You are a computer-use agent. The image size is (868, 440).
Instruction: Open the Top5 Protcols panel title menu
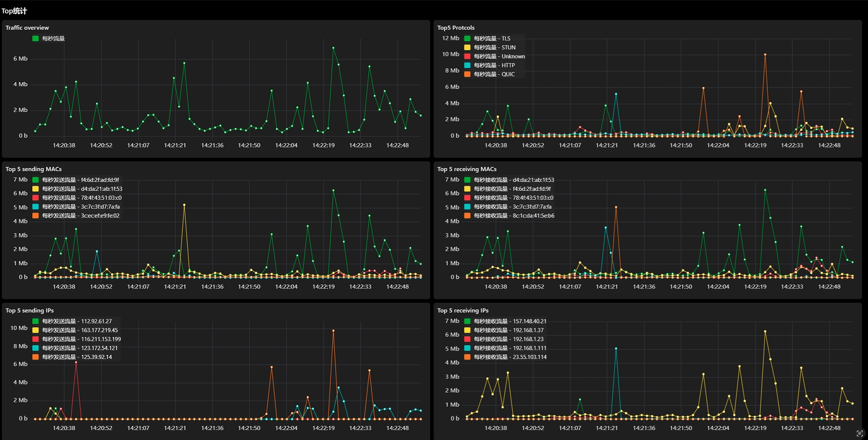pyautogui.click(x=456, y=28)
